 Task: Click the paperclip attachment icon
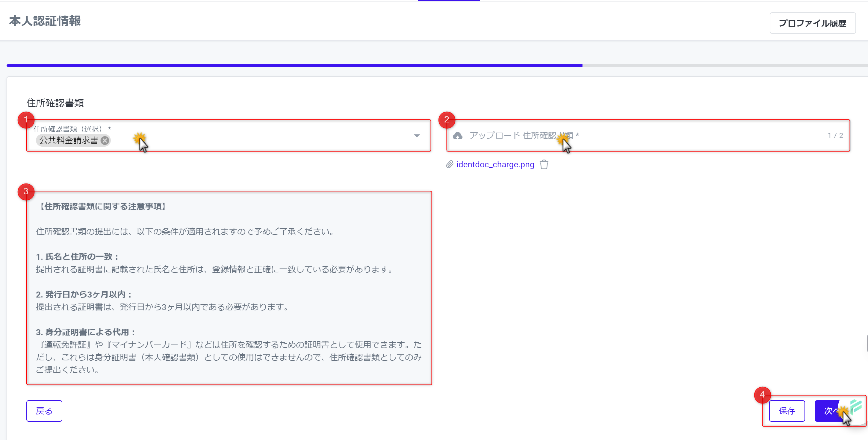[x=450, y=165]
